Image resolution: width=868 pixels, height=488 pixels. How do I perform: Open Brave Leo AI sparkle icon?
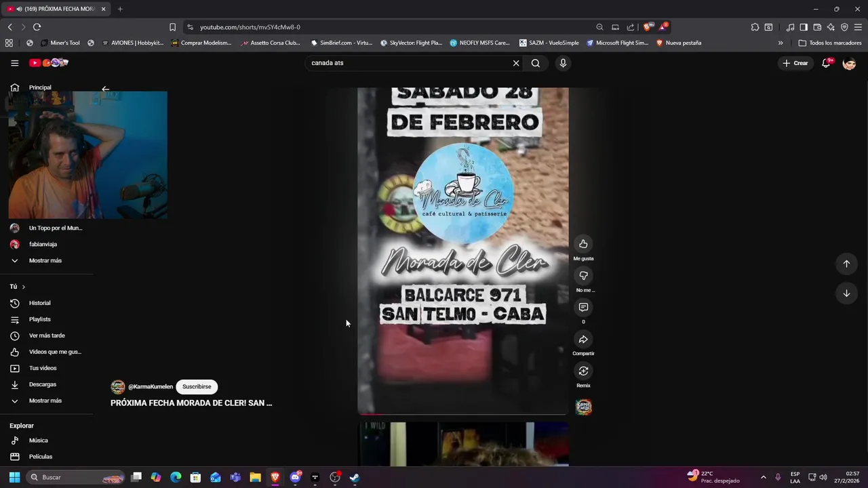pyautogui.click(x=831, y=27)
